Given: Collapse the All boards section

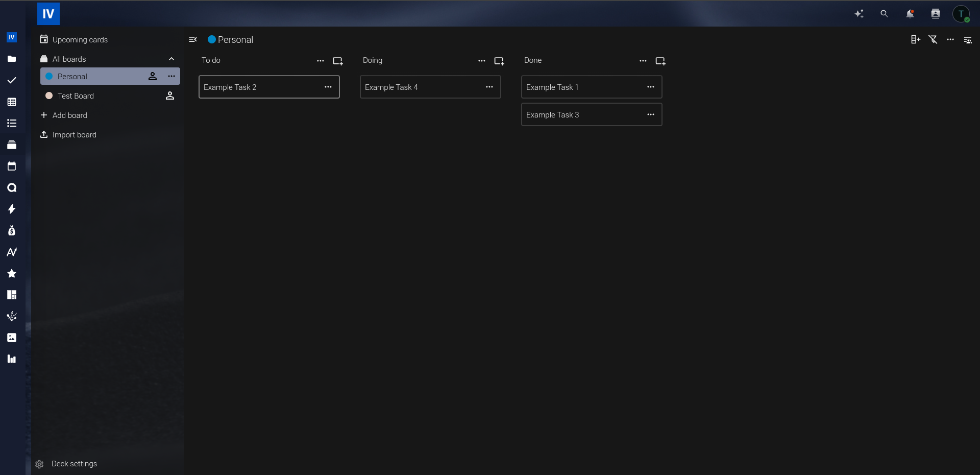Looking at the screenshot, I should (x=171, y=59).
